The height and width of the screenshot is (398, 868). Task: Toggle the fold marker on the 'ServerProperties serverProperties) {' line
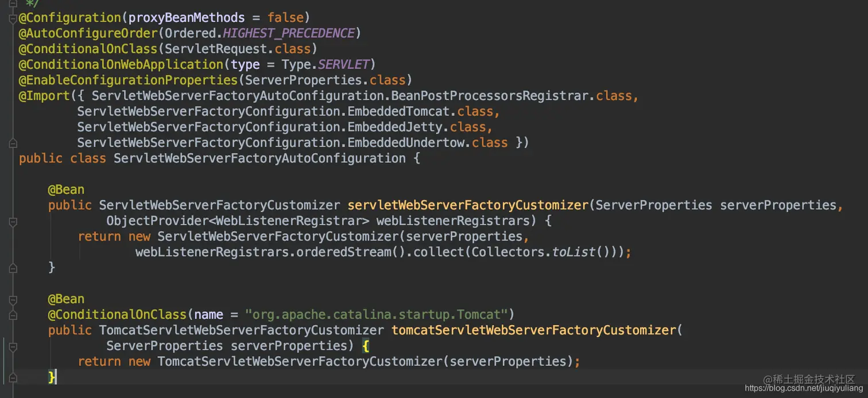click(13, 346)
